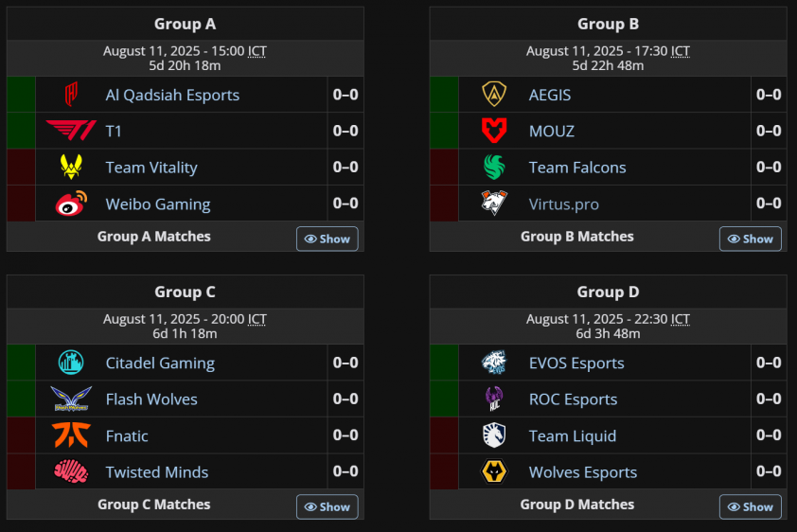
Task: Click the T1 team logo
Action: (x=71, y=131)
